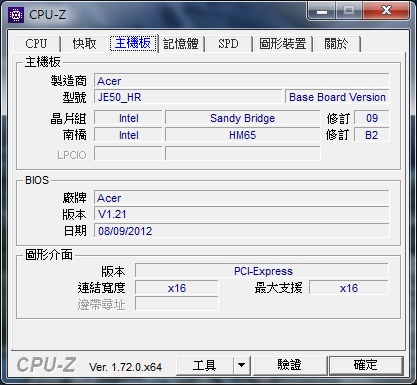Select the Sandy Bridge chipset value
The image size is (417, 385).
pyautogui.click(x=243, y=118)
